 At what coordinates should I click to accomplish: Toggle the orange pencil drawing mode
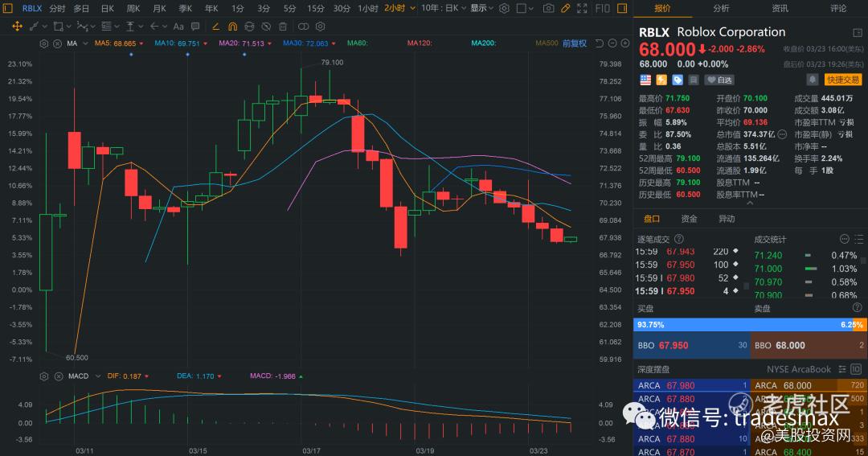(x=565, y=8)
